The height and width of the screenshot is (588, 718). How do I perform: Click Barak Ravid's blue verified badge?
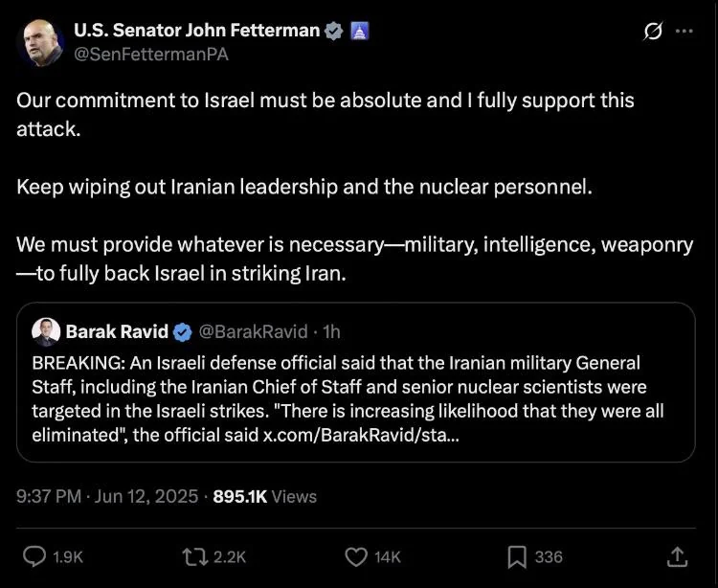(x=182, y=331)
